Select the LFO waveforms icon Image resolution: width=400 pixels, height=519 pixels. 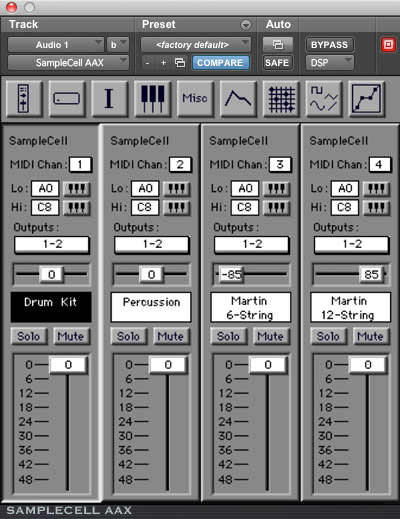tap(324, 99)
